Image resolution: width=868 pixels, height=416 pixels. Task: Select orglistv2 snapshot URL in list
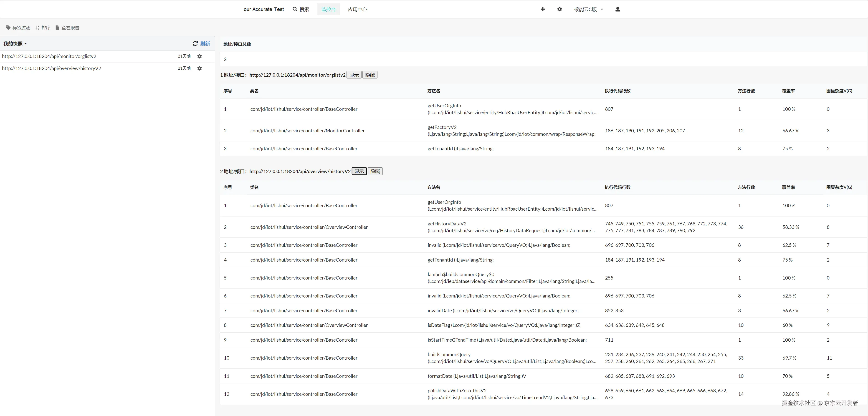click(x=49, y=56)
